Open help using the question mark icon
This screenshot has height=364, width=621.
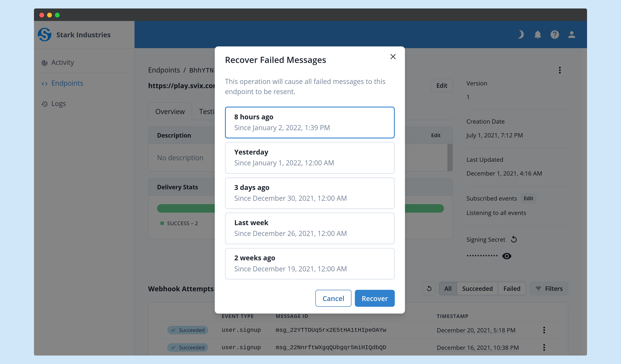coord(555,35)
